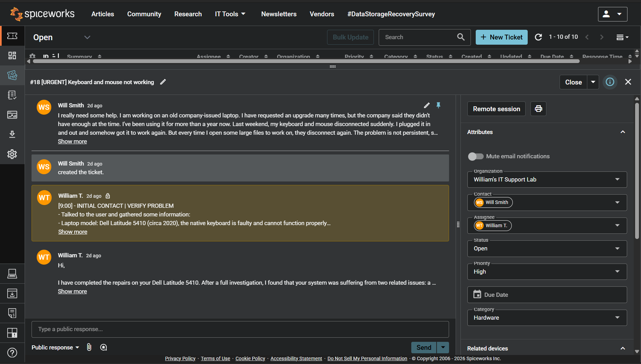The image size is (641, 364).
Task: Click the New Ticket button
Action: pos(501,37)
